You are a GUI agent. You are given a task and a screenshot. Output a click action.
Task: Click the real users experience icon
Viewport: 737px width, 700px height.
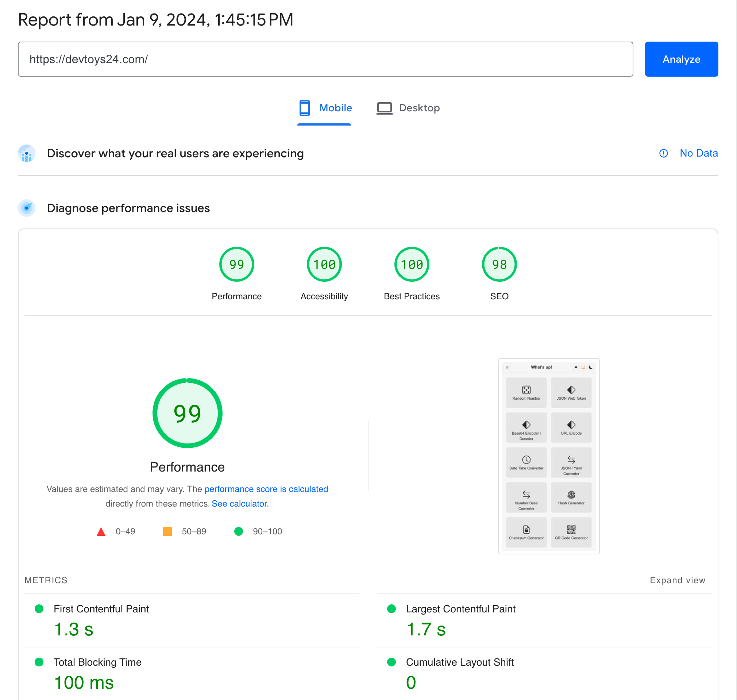point(27,153)
